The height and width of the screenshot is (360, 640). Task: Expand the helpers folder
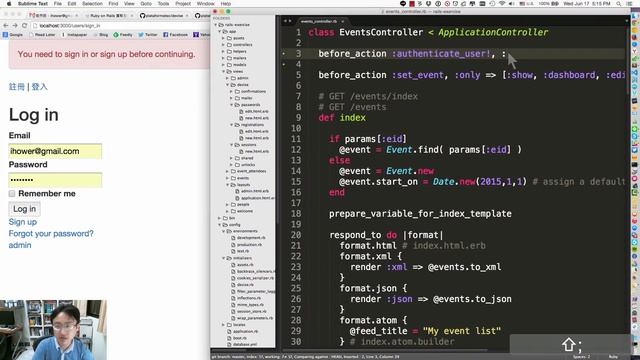[x=223, y=51]
